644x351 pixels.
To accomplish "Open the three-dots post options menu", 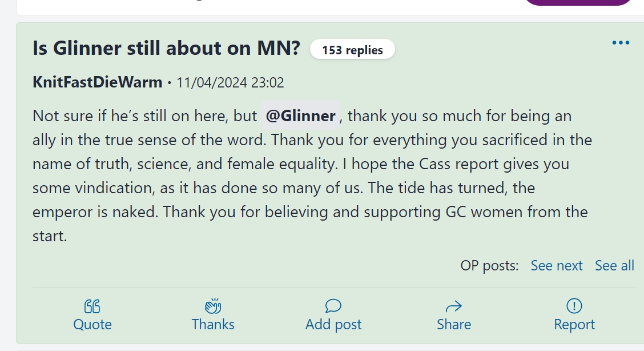I will pyautogui.click(x=621, y=43).
